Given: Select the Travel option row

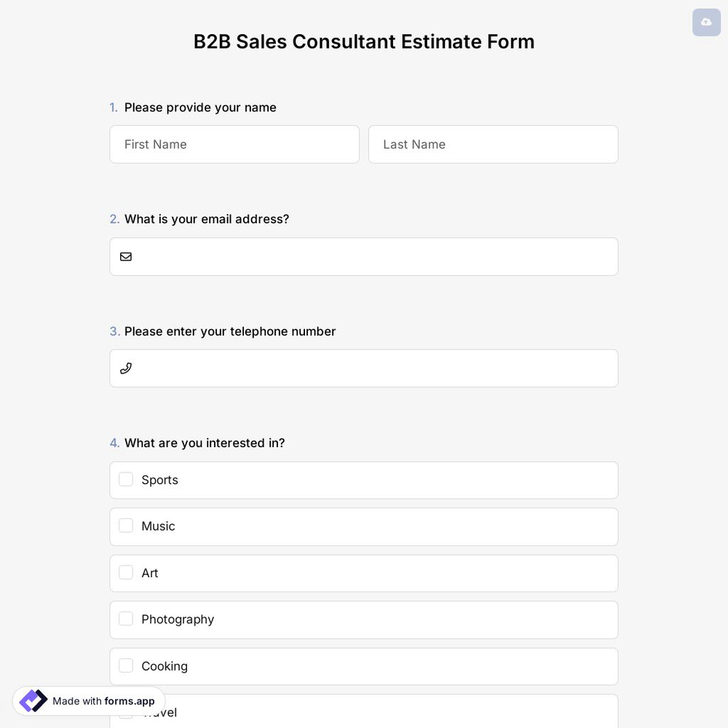Looking at the screenshot, I should pyautogui.click(x=364, y=711).
